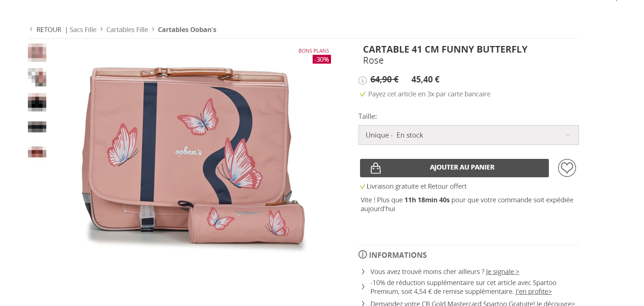The width and height of the screenshot is (644, 306).
Task: Click the size dropdown chevron arrow
Action: pos(568,135)
